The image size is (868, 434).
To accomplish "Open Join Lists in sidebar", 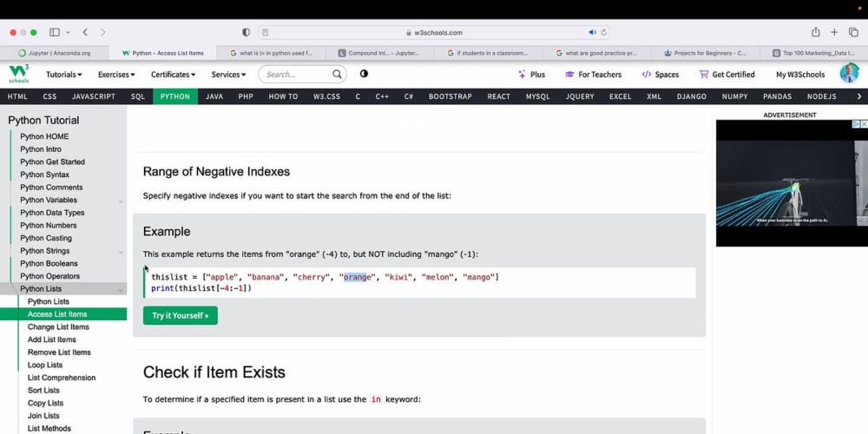I will (43, 416).
